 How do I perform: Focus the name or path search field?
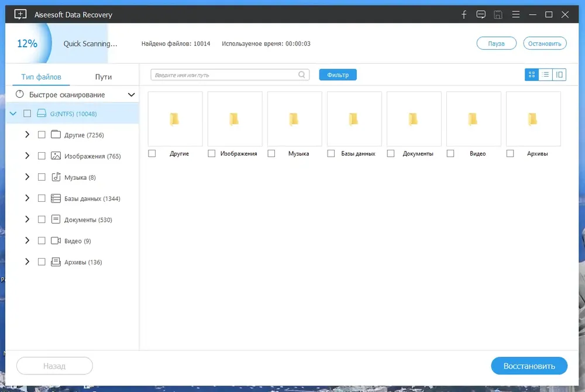coord(230,74)
